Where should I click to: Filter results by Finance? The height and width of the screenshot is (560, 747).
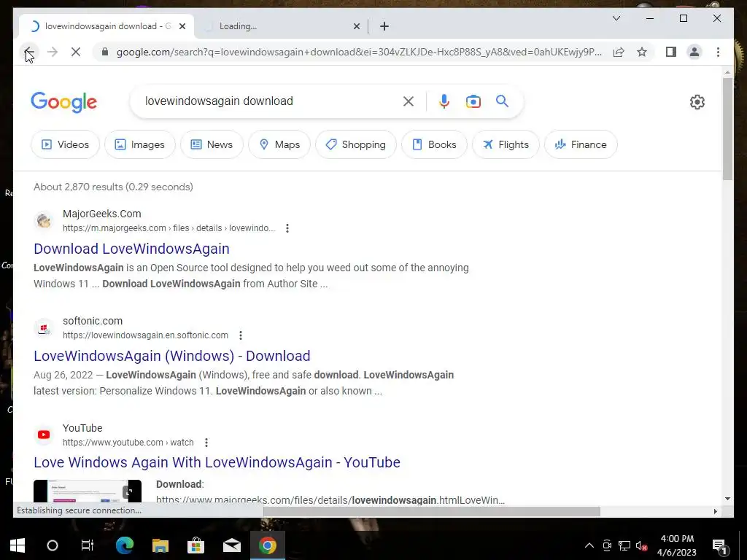[581, 144]
